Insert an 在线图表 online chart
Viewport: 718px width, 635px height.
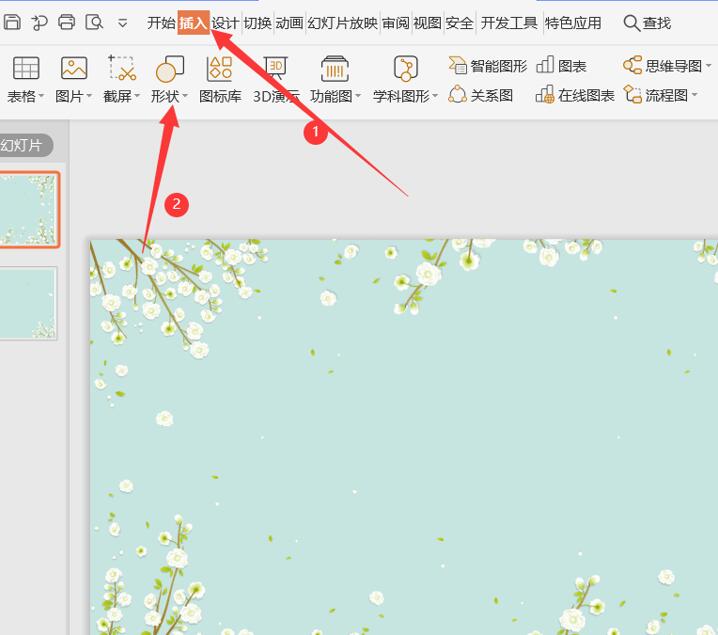(575, 95)
